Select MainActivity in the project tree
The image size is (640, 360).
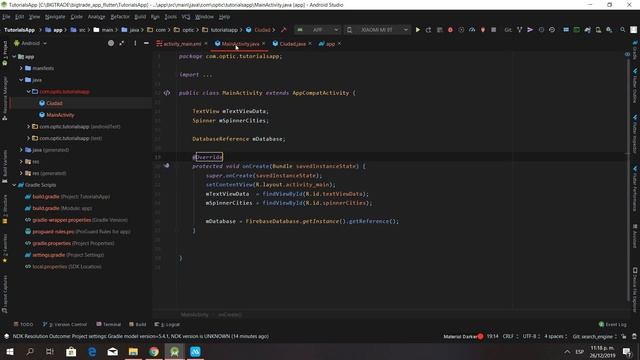click(60, 115)
